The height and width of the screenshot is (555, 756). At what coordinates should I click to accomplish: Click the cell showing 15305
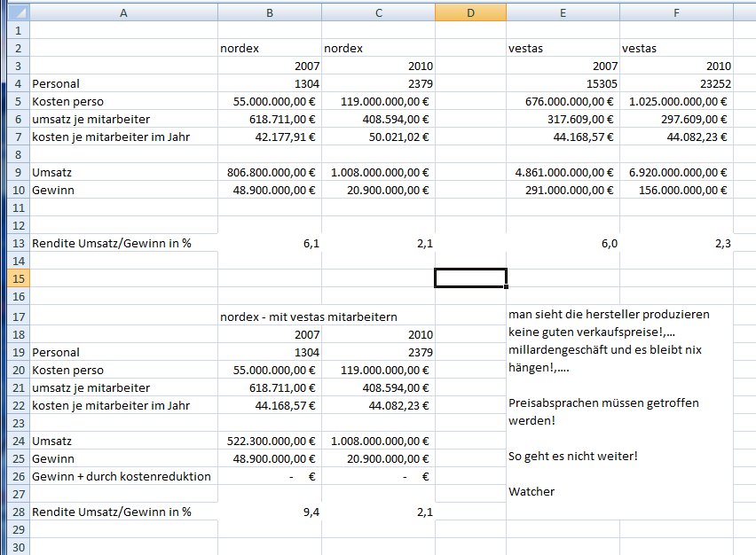click(563, 84)
